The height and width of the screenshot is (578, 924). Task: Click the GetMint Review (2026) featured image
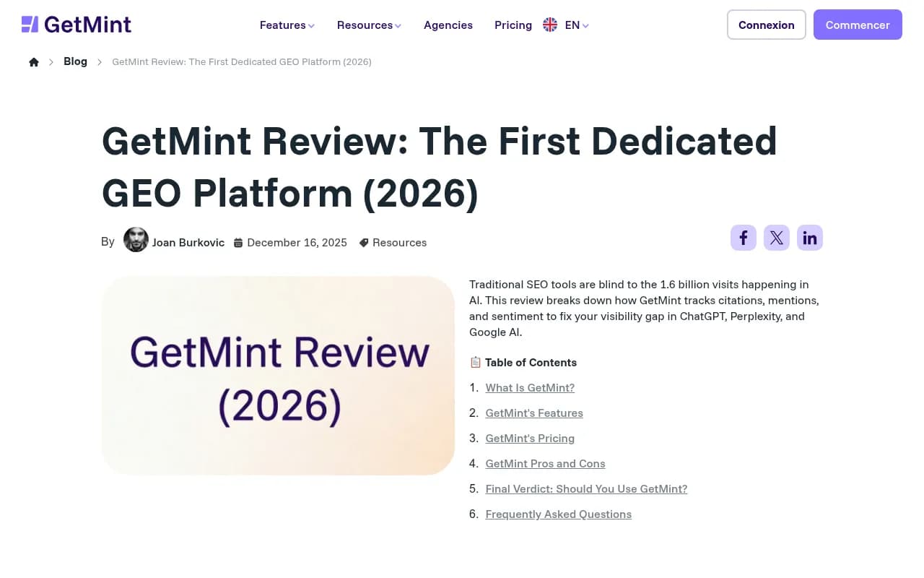[278, 376]
